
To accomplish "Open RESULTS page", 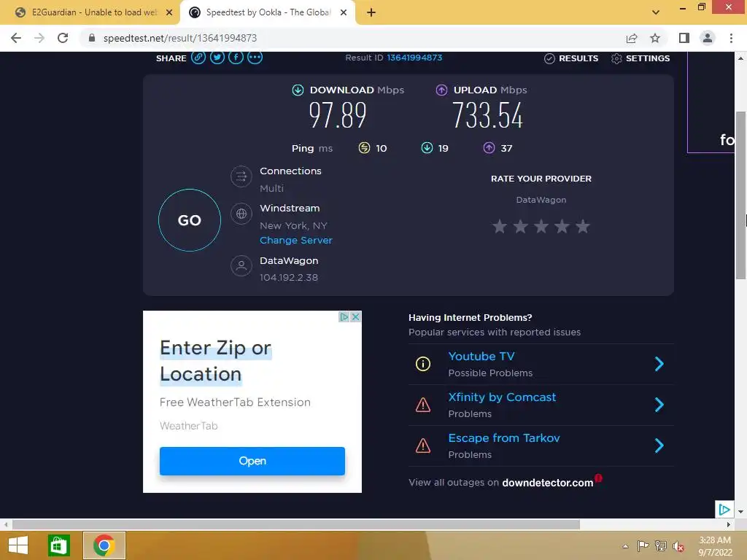I will (572, 58).
